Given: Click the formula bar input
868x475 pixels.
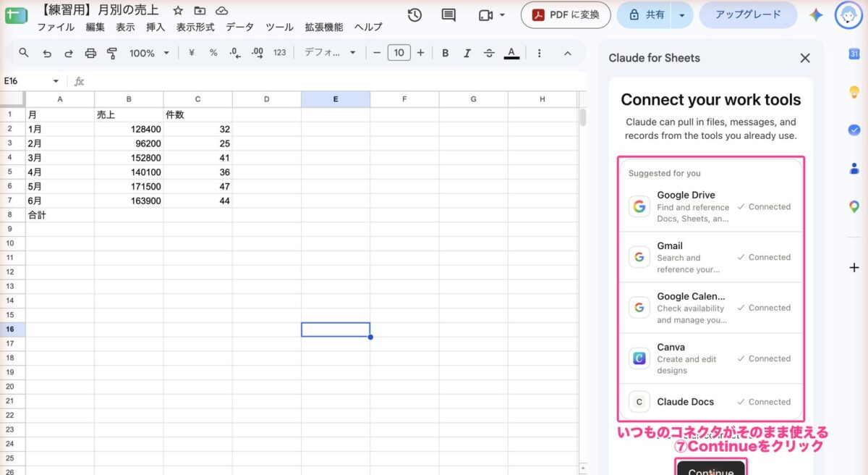Looking at the screenshot, I should [x=333, y=81].
